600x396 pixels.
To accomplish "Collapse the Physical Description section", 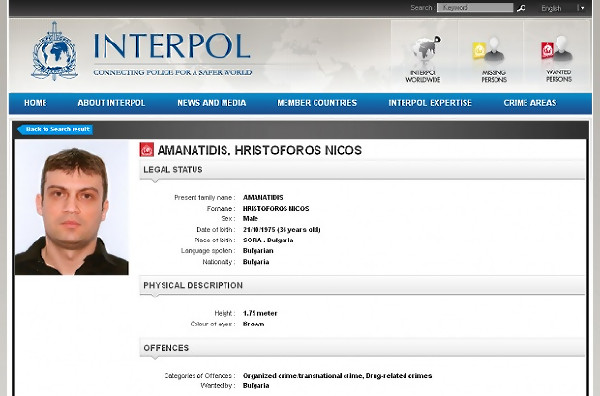I will [x=362, y=286].
